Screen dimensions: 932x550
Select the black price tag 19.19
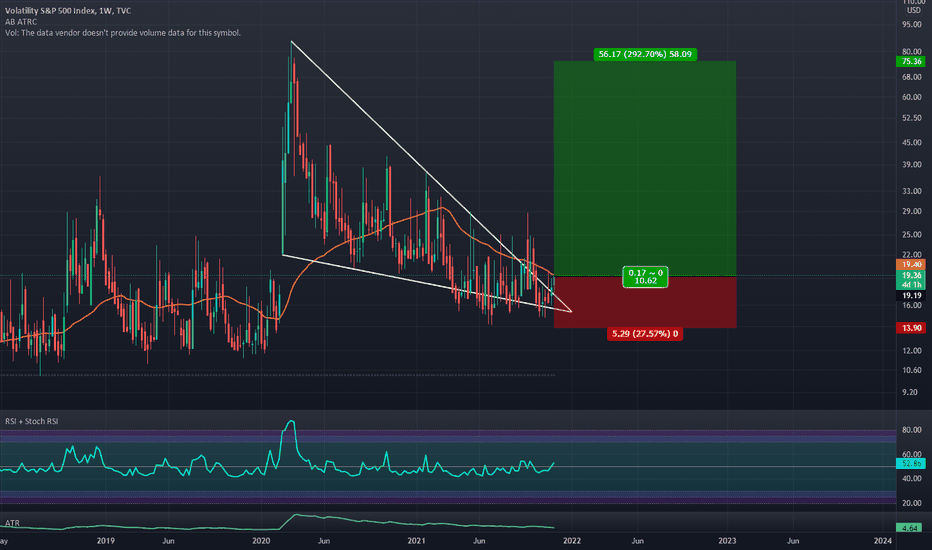[911, 296]
